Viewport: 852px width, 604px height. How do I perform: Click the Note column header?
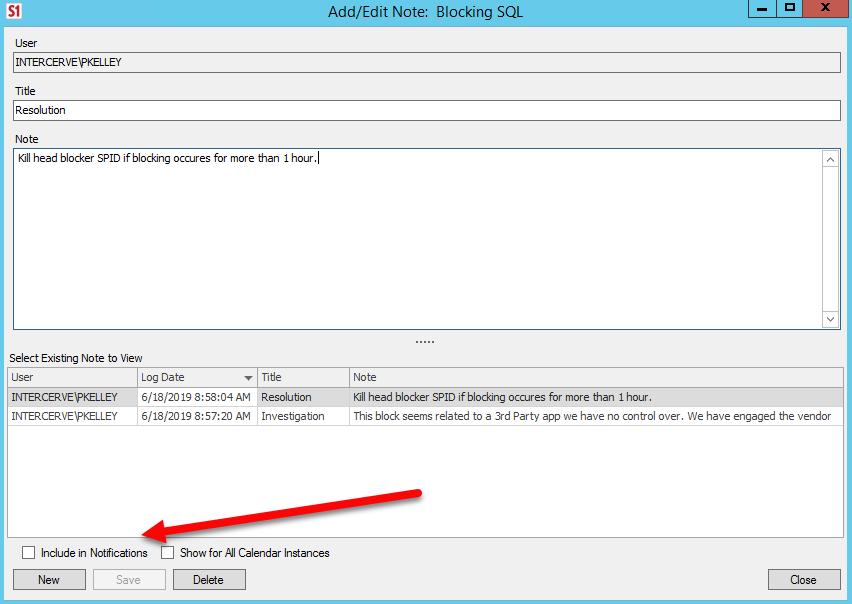pyautogui.click(x=596, y=378)
